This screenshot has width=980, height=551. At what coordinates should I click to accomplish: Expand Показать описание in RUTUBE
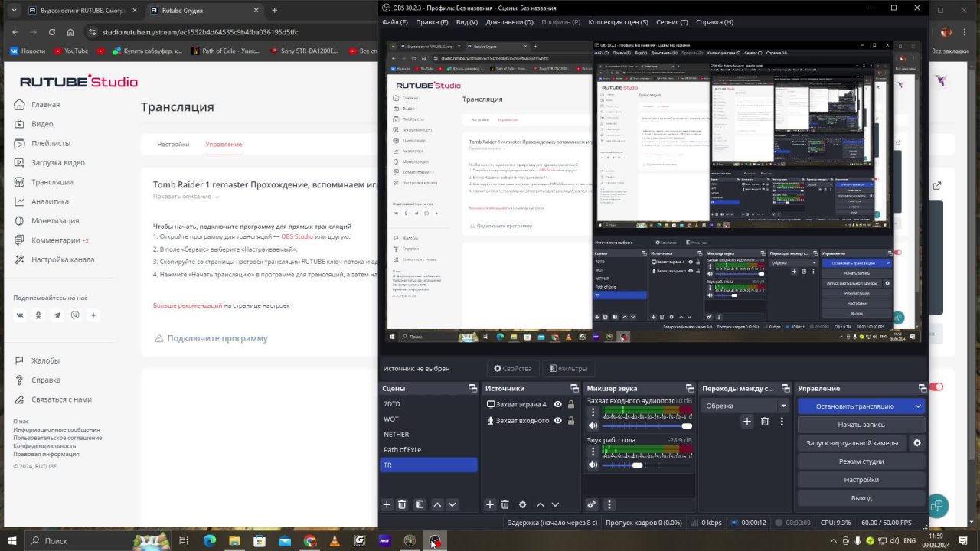[186, 197]
